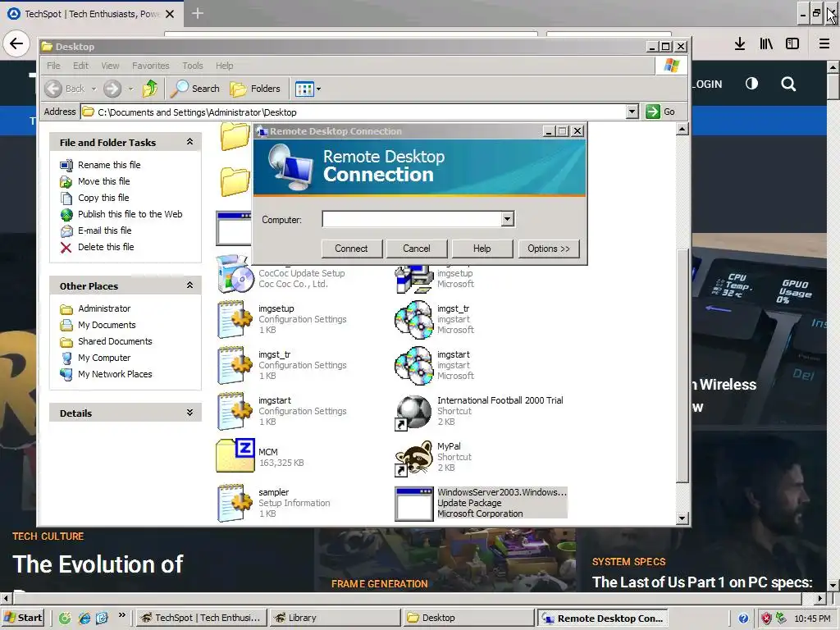This screenshot has height=630, width=840.
Task: Switch to Library taskbar button
Action: 335,618
